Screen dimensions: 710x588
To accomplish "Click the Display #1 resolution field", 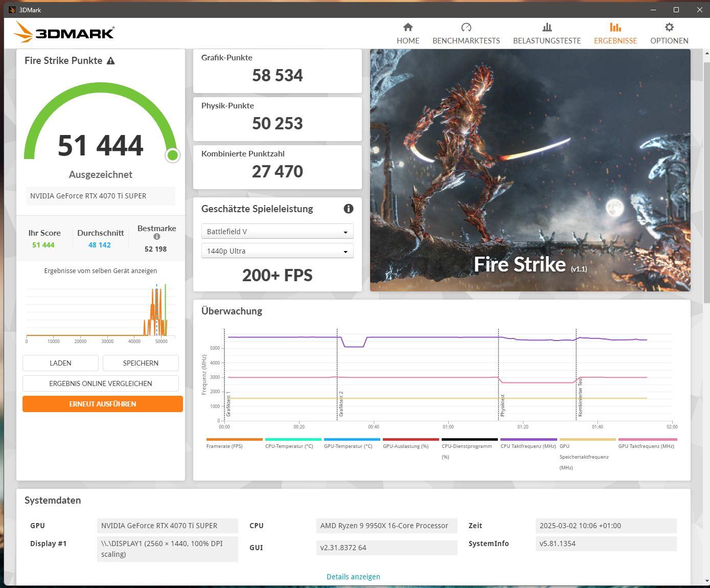I will (168, 549).
